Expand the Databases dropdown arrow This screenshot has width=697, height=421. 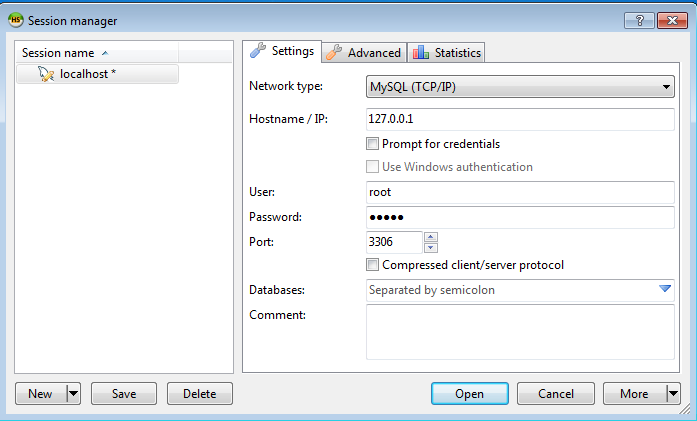point(666,290)
